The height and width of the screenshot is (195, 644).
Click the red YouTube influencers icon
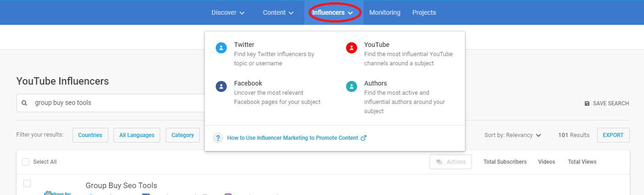352,48
